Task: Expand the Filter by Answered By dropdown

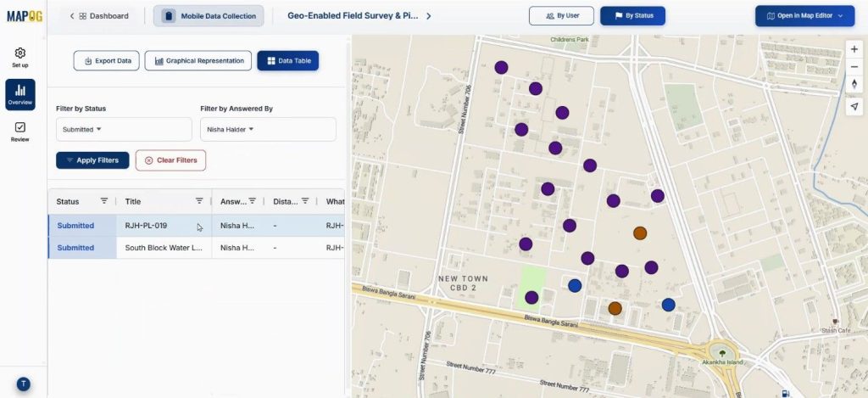Action: pos(268,130)
